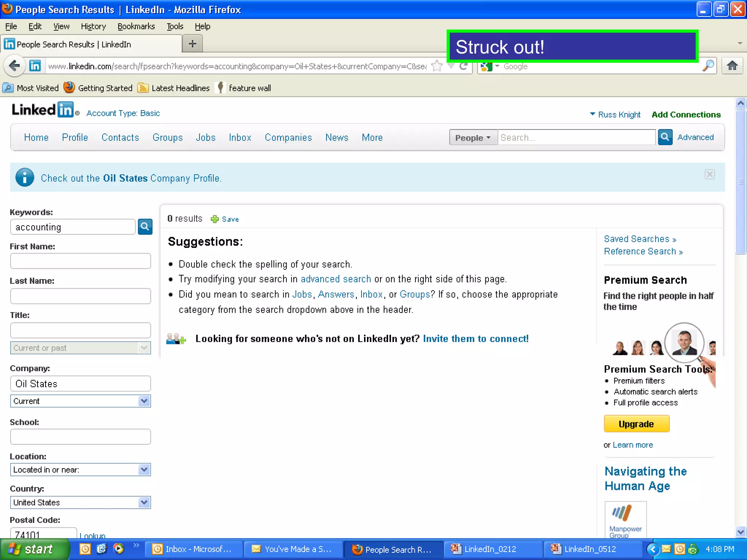Click the reload page icon

coord(464,66)
